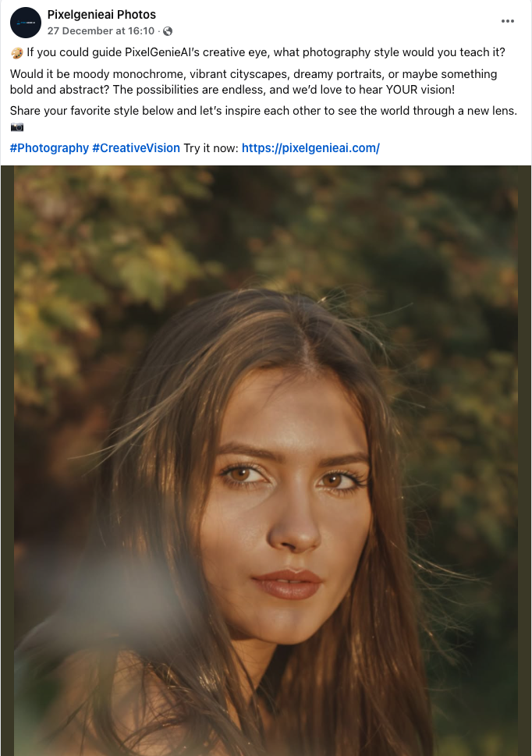Image resolution: width=532 pixels, height=756 pixels.
Task: Click the camera emoji ending the post text
Action: coord(17,126)
